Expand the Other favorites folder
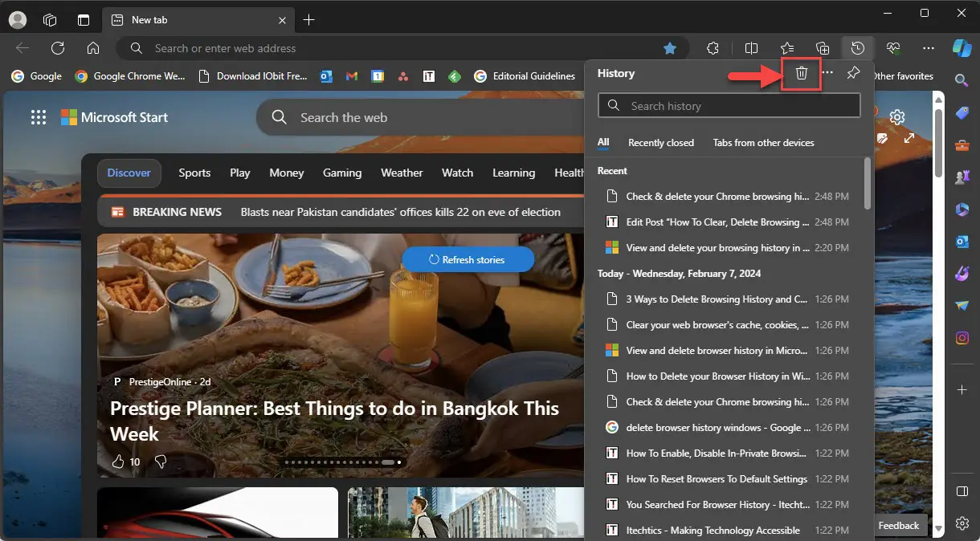This screenshot has height=541, width=980. (x=903, y=76)
